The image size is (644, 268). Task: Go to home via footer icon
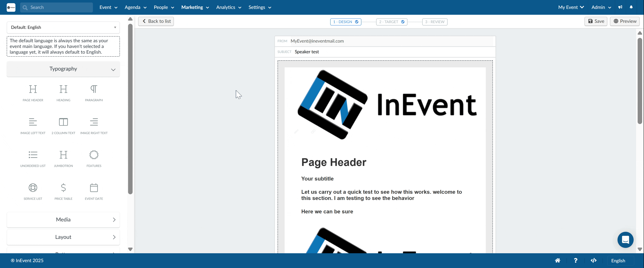557,260
